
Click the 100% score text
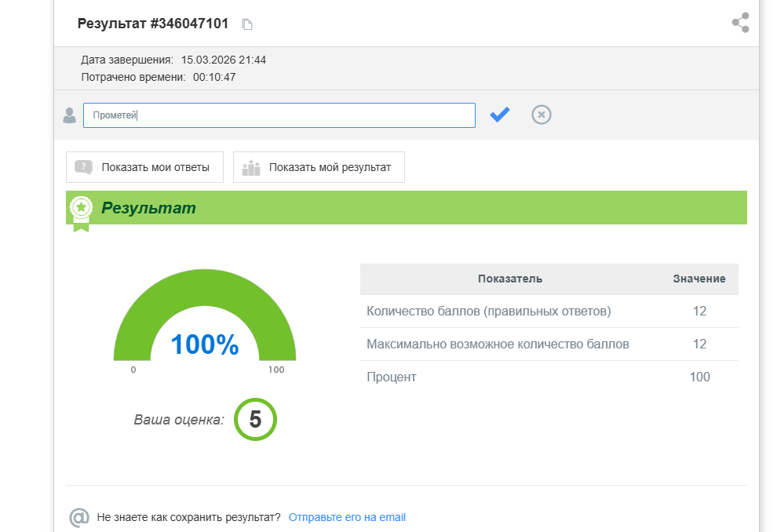[x=204, y=344]
